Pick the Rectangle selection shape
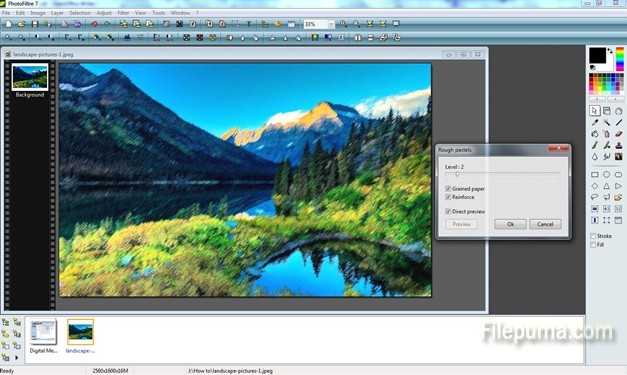Image resolution: width=627 pixels, height=375 pixels. (x=595, y=175)
